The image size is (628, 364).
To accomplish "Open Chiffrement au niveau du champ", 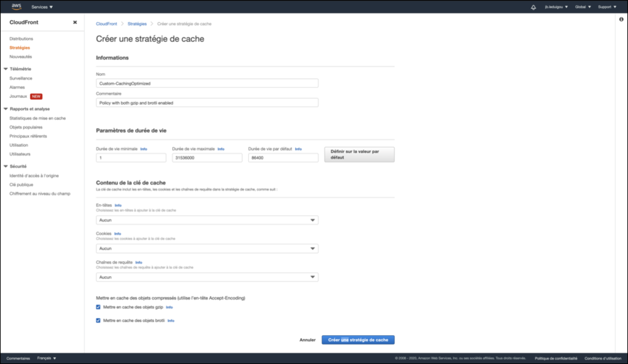I will [x=40, y=194].
